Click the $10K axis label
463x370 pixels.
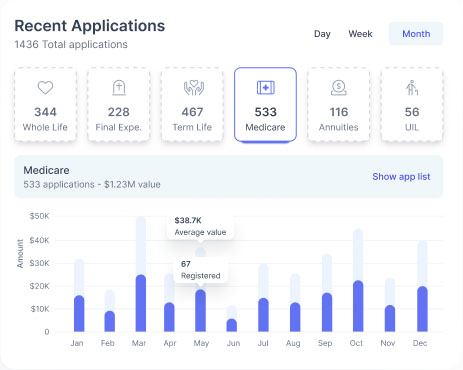point(40,309)
